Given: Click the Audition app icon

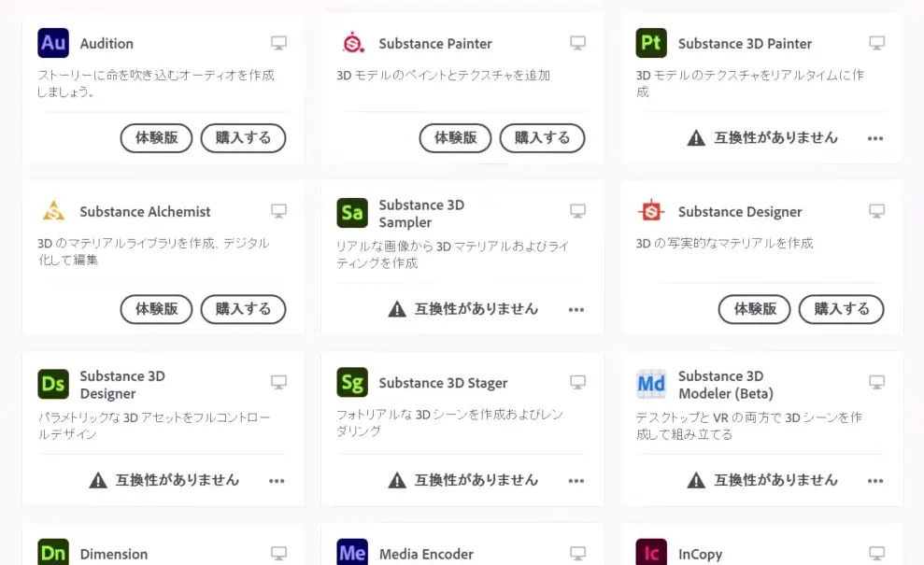Looking at the screenshot, I should [53, 43].
